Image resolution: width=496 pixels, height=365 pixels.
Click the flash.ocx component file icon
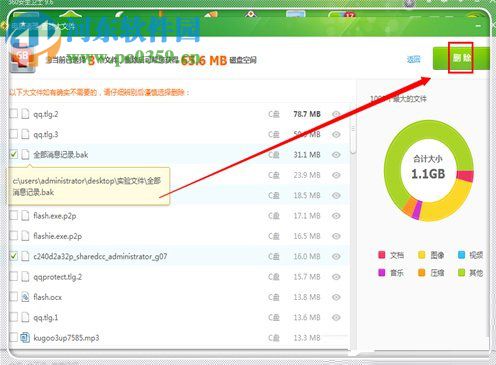coord(25,297)
